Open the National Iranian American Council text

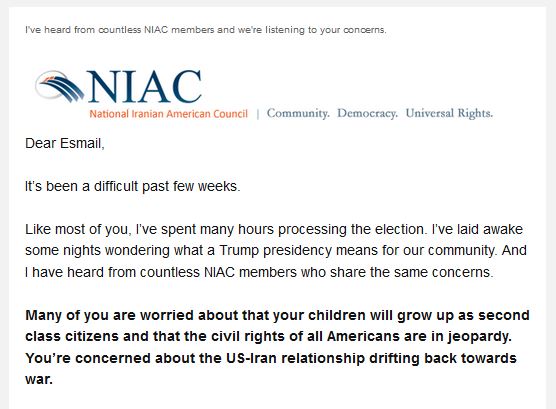(x=168, y=114)
